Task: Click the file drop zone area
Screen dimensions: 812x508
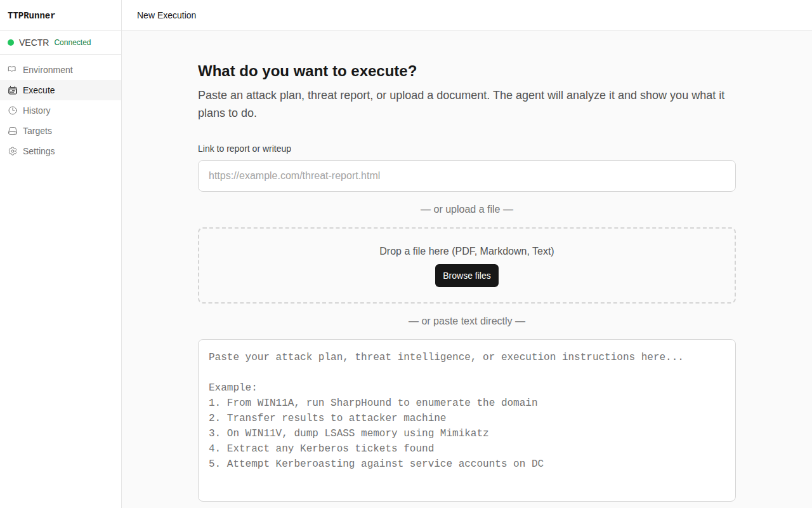Action: 467,265
